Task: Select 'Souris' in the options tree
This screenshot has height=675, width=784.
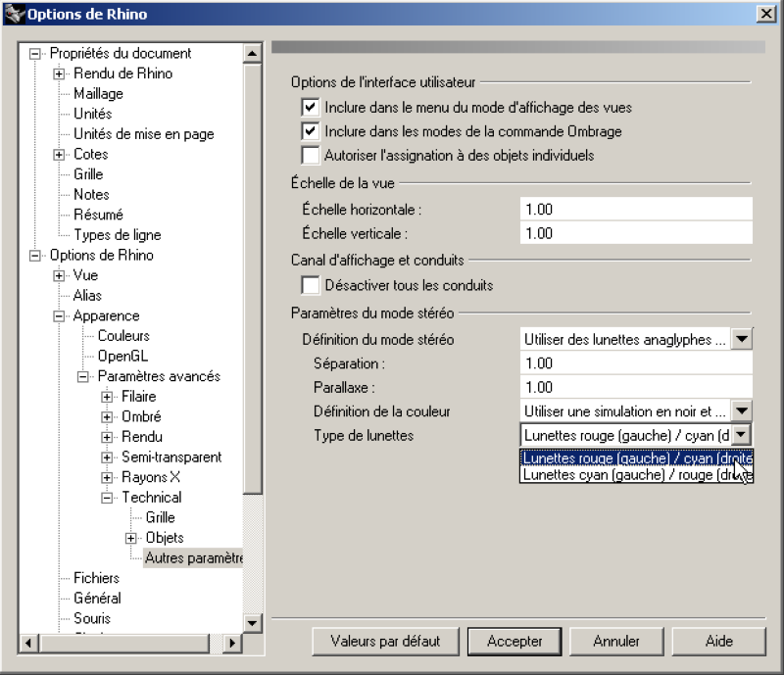Action: (92, 618)
